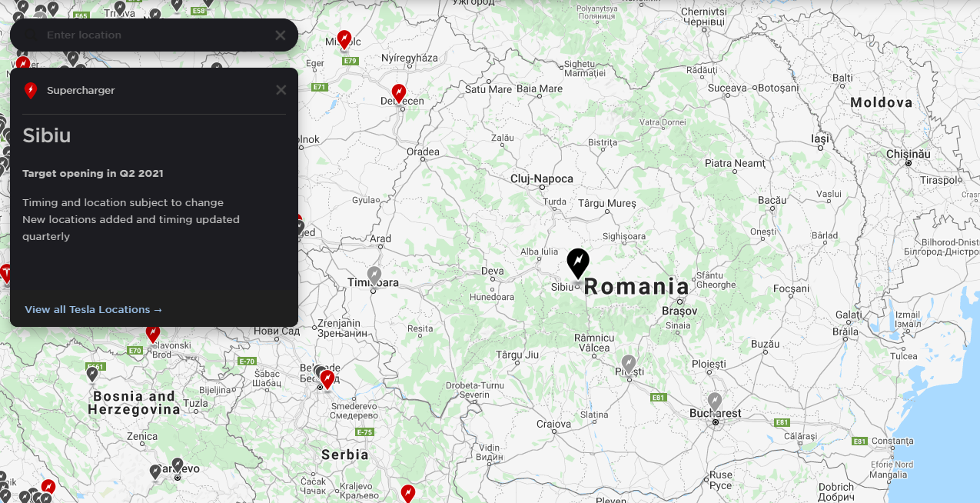Click the black Sibiu Supercharger map pin
This screenshot has width=980, height=503.
point(578,262)
